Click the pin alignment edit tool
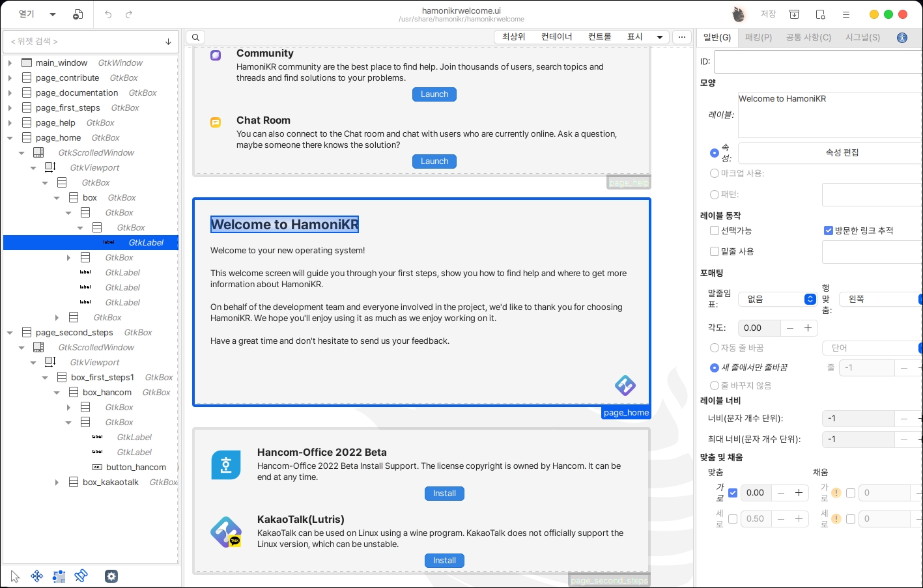The width and height of the screenshot is (923, 588). tap(81, 576)
